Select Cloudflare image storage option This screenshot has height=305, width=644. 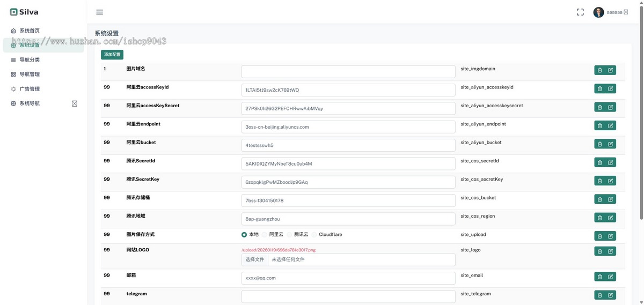(x=314, y=235)
